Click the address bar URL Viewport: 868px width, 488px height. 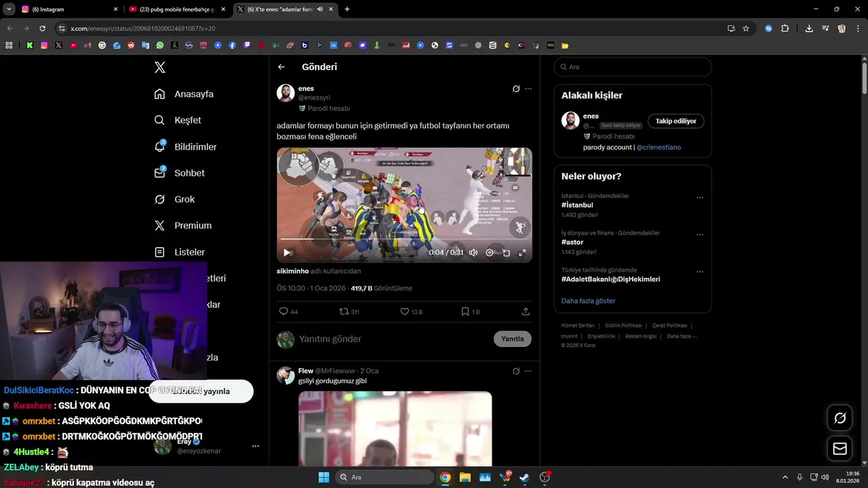pyautogui.click(x=143, y=28)
